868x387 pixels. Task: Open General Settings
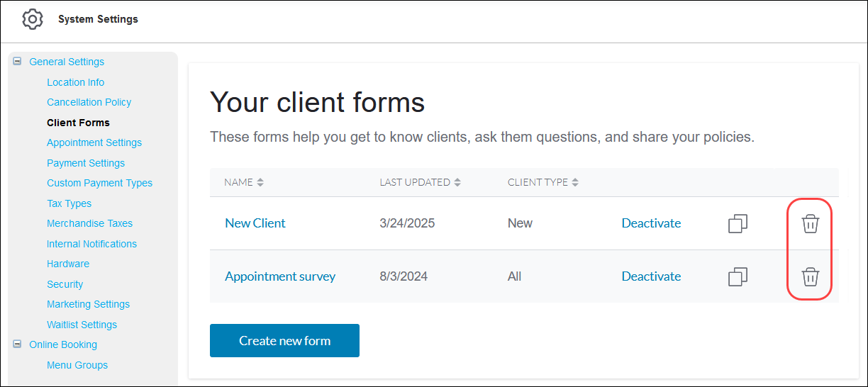tap(67, 62)
